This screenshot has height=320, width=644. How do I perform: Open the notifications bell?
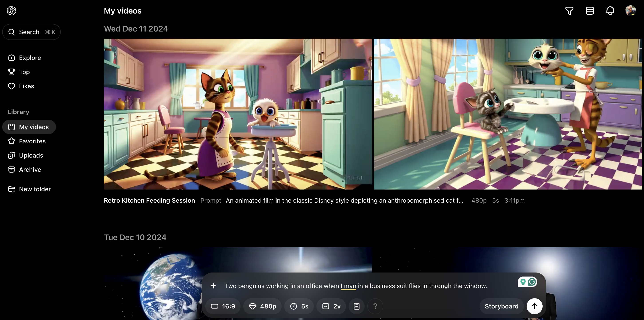point(610,11)
